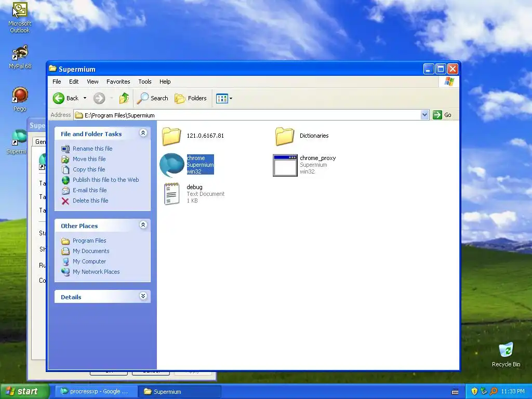Click the My Computer icon in Other Places
Viewport: 532px width, 399px height.
pyautogui.click(x=65, y=262)
